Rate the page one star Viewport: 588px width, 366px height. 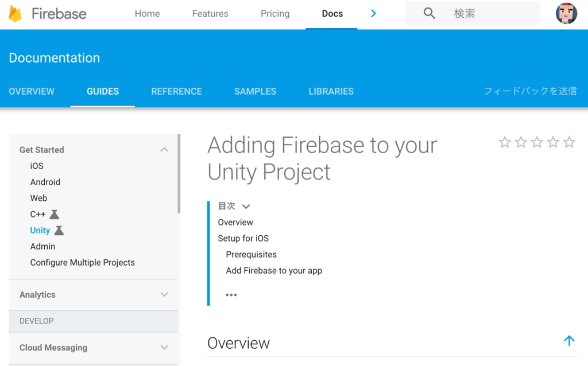click(505, 142)
